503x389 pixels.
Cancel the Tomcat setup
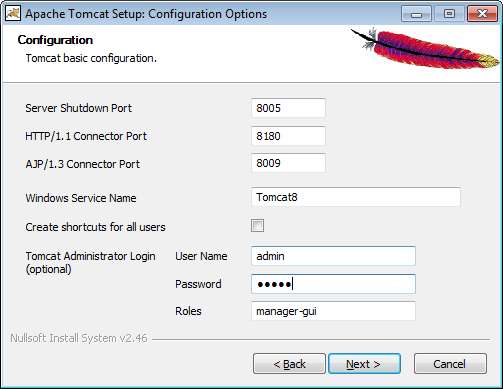click(x=450, y=364)
